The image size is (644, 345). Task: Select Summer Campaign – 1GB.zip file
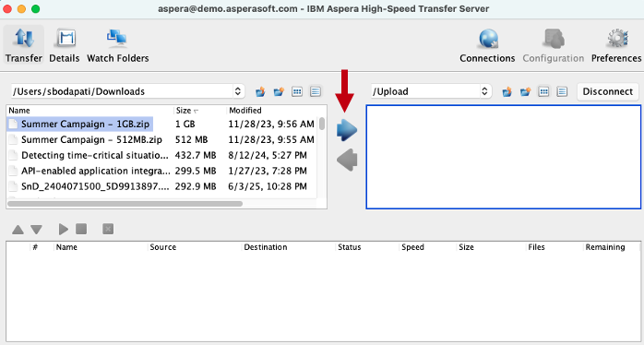(85, 124)
